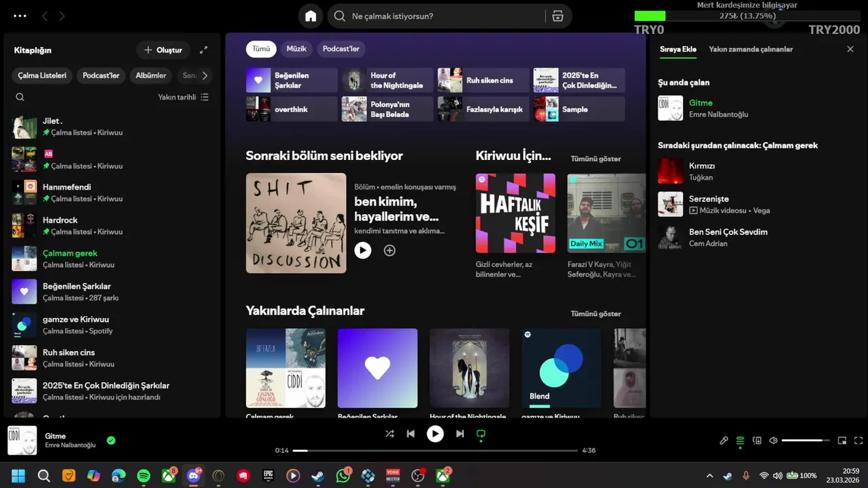Screen dimensions: 868x488
Task: Skip to previous track
Action: (x=411, y=434)
